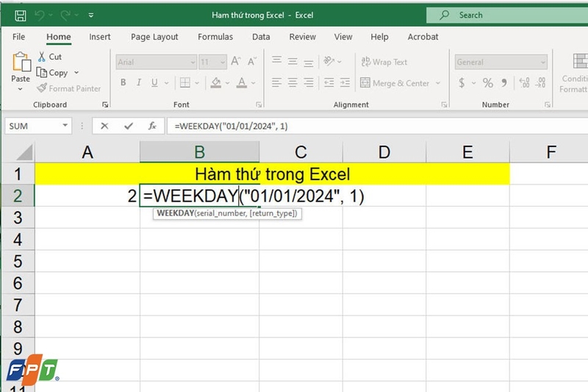Open the Acrobat tab

pyautogui.click(x=423, y=37)
